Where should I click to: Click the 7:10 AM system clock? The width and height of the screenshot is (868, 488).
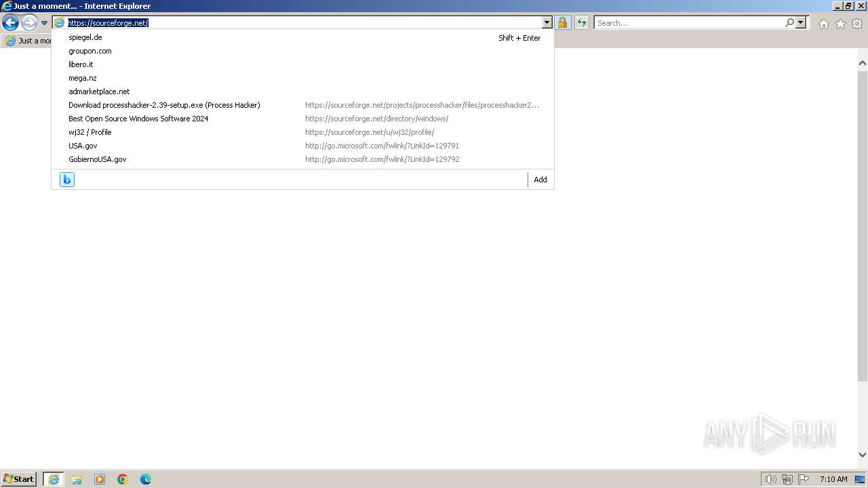click(833, 479)
